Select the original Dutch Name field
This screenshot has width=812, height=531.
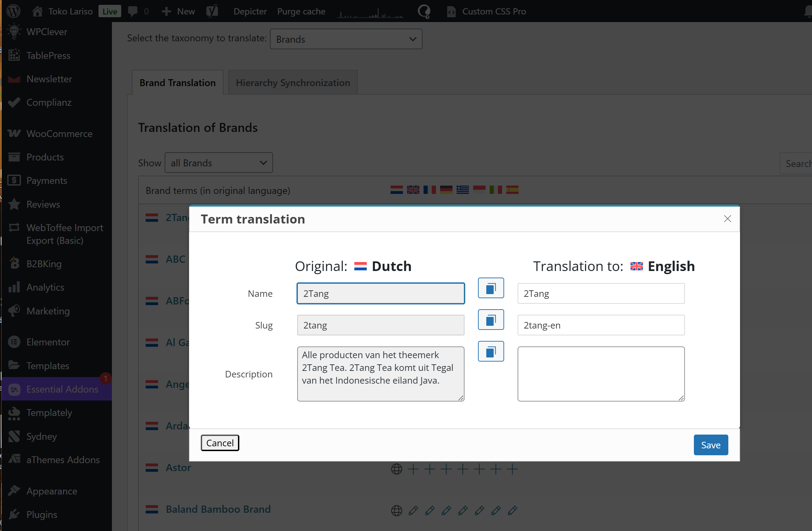click(381, 293)
